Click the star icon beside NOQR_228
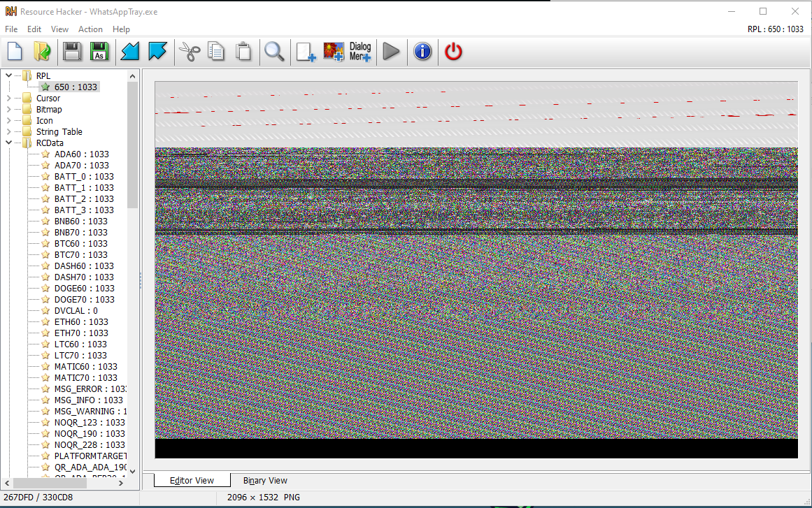This screenshot has width=812, height=508. pyautogui.click(x=45, y=445)
